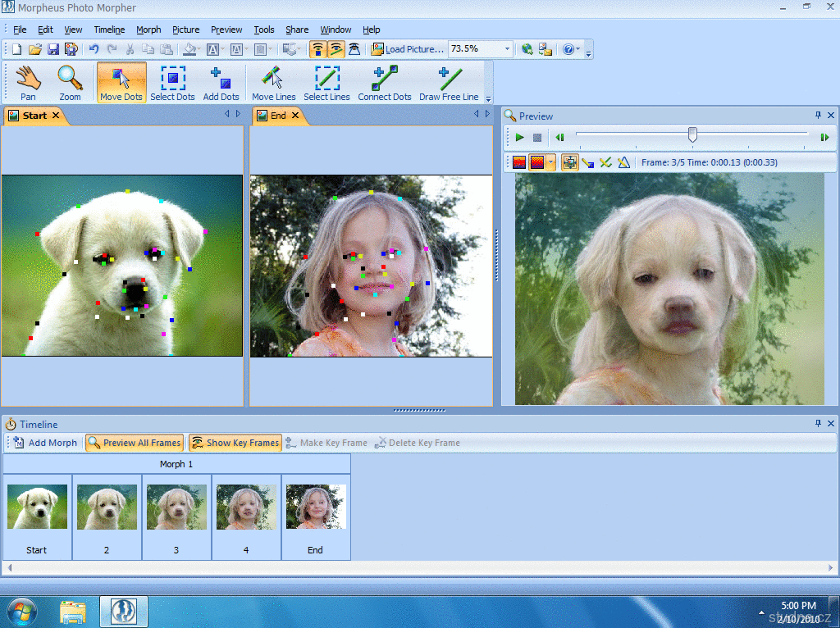The image size is (840, 628).
Task: Expand the preview render mode dropdown
Action: coord(551,162)
